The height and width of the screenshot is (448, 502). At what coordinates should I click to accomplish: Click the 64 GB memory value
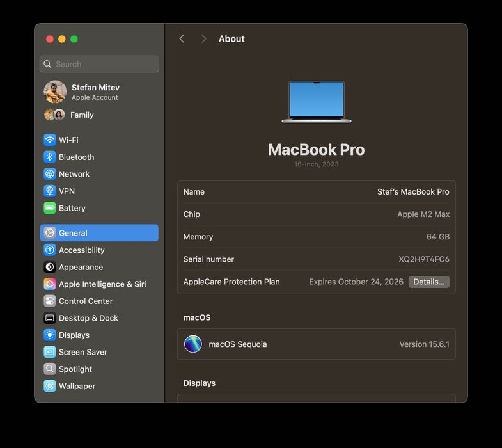tap(438, 237)
